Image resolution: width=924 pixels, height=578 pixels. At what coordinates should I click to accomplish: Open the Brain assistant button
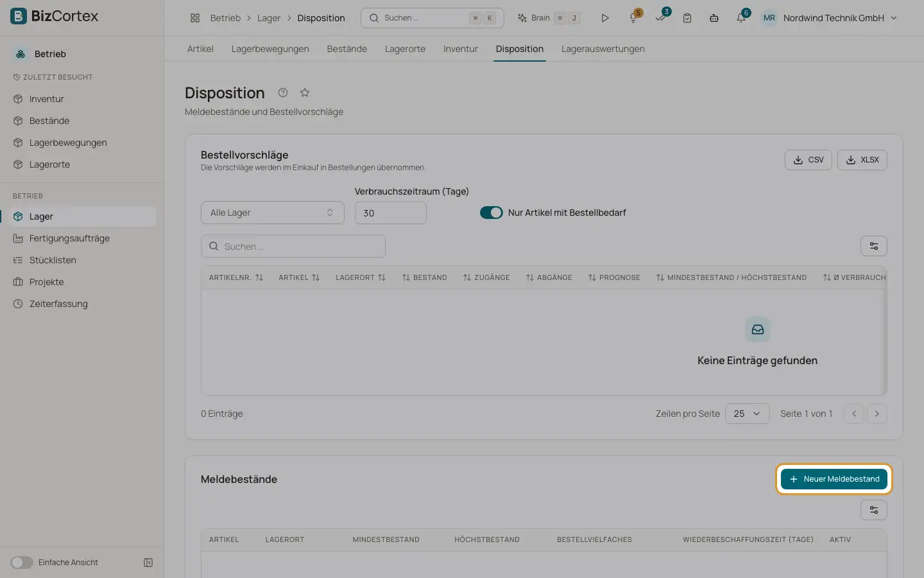coord(549,18)
